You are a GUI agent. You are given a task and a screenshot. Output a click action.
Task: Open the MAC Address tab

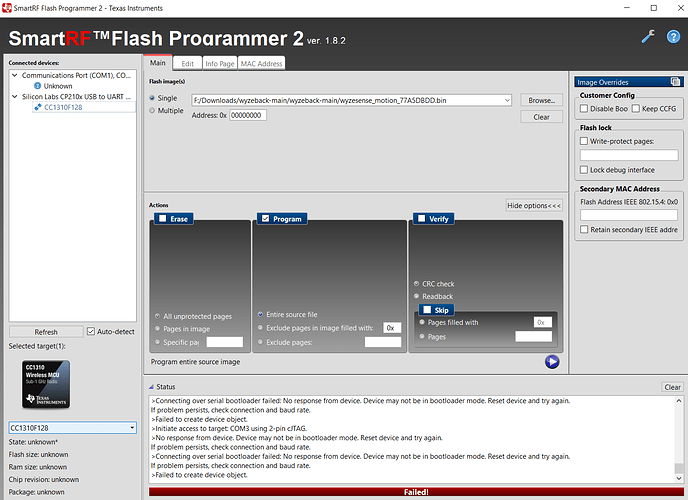click(x=262, y=64)
